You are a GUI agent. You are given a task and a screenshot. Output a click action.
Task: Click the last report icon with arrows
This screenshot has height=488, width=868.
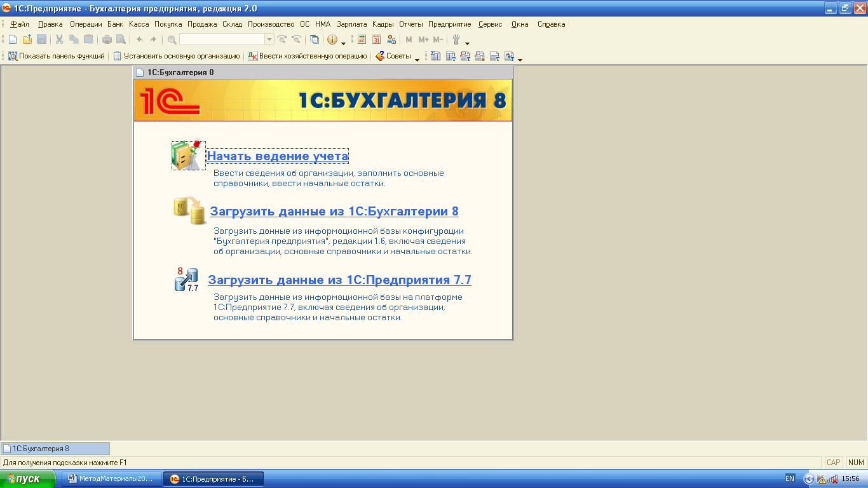coord(509,56)
